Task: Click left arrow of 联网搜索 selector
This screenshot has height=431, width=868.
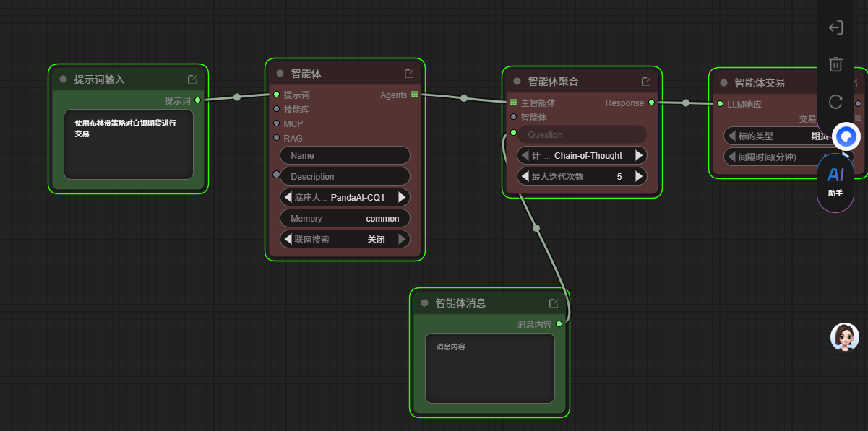Action: tap(288, 239)
